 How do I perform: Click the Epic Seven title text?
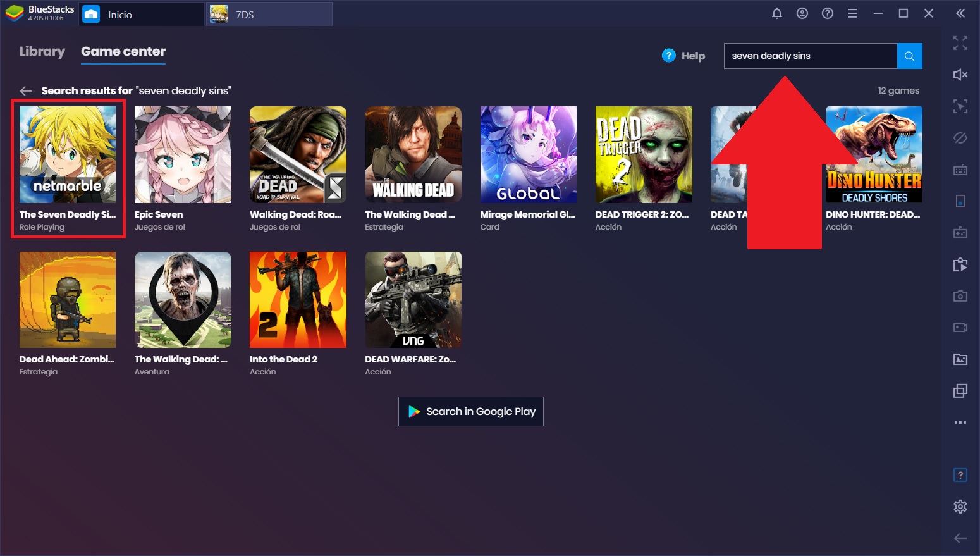click(159, 214)
